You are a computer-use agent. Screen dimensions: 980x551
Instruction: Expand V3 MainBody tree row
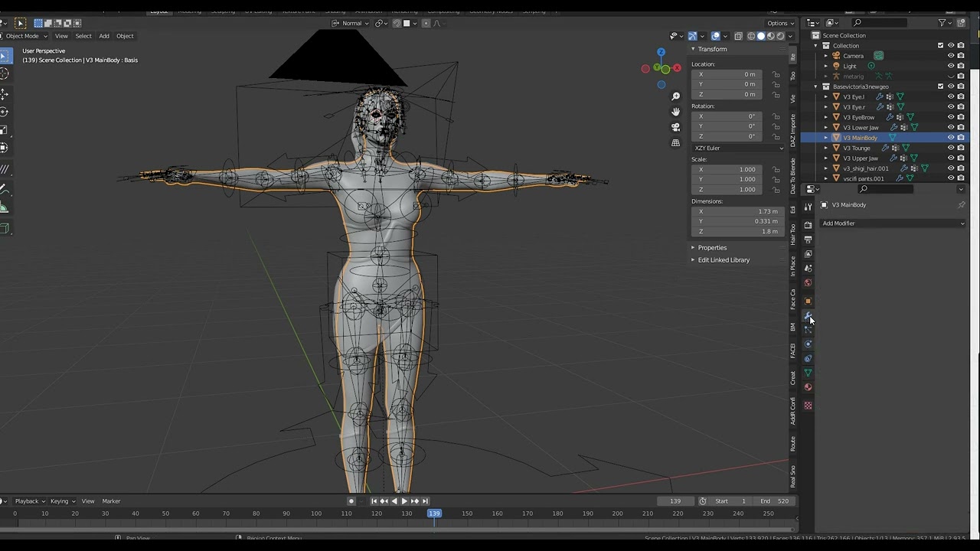coord(826,138)
